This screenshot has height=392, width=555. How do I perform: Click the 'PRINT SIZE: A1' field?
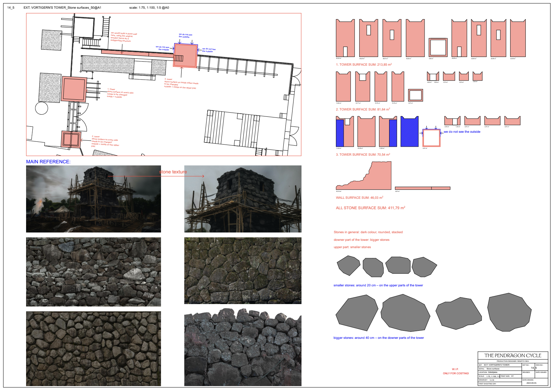coord(511,376)
